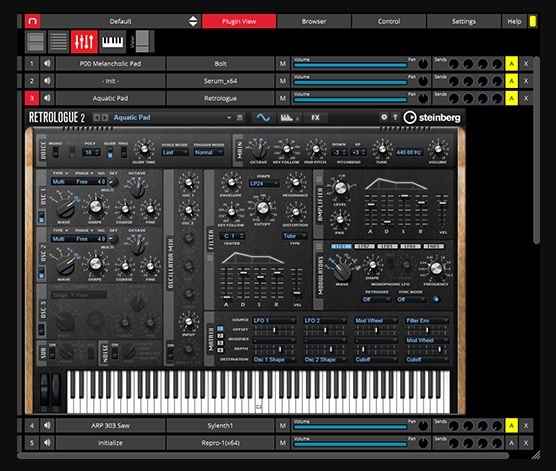Select slot number 5
This screenshot has height=471, width=556.
(x=32, y=443)
